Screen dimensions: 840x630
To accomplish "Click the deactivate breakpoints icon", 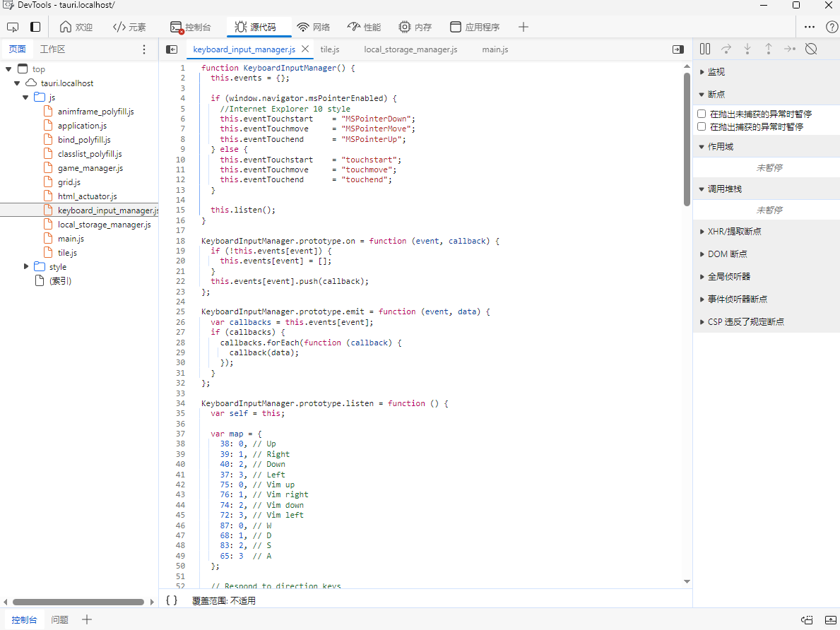I will click(811, 49).
